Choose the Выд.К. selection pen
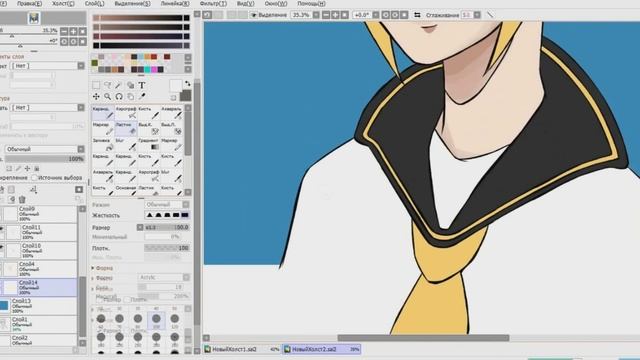Viewport: 640px width, 360px height. [x=149, y=129]
